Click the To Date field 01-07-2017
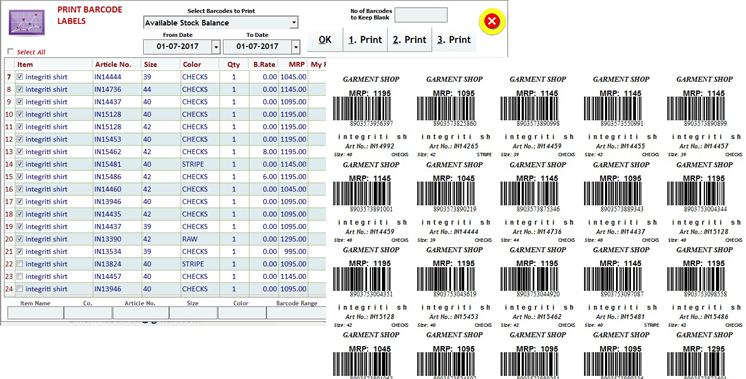Viewport: 746px width, 379px height. (257, 47)
